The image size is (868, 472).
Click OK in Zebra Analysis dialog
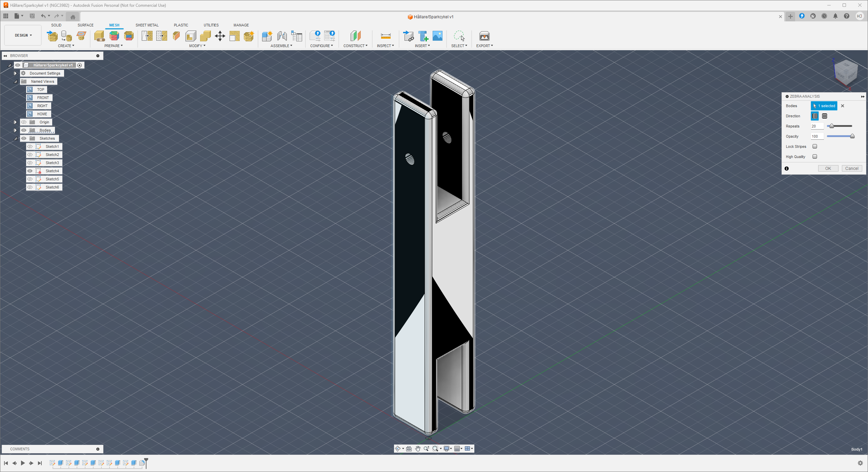828,168
